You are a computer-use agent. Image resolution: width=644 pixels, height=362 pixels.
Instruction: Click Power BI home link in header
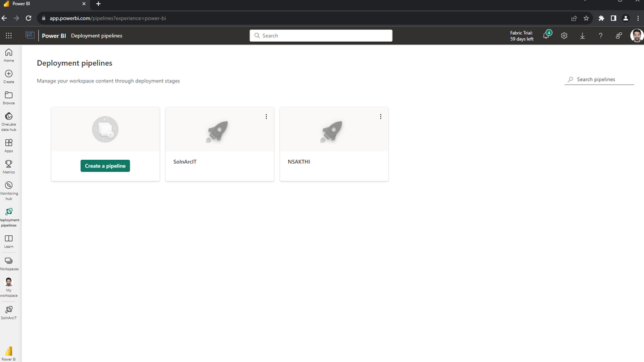[54, 35]
